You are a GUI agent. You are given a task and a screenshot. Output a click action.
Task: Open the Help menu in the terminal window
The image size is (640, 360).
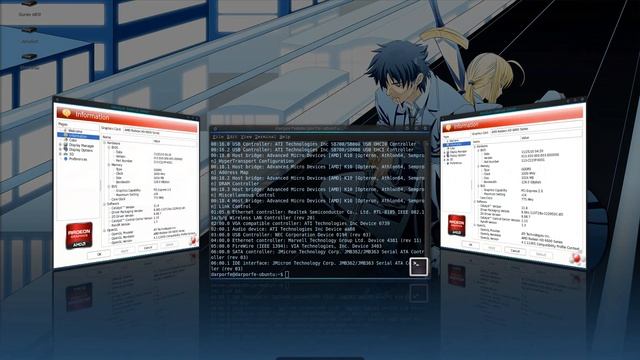pyautogui.click(x=285, y=137)
